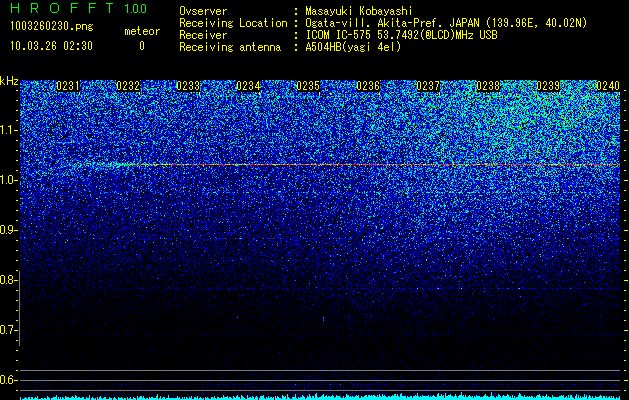The height and width of the screenshot is (400, 629).
Task: Click the 0.6 frequency axis label
Action: 8,380
